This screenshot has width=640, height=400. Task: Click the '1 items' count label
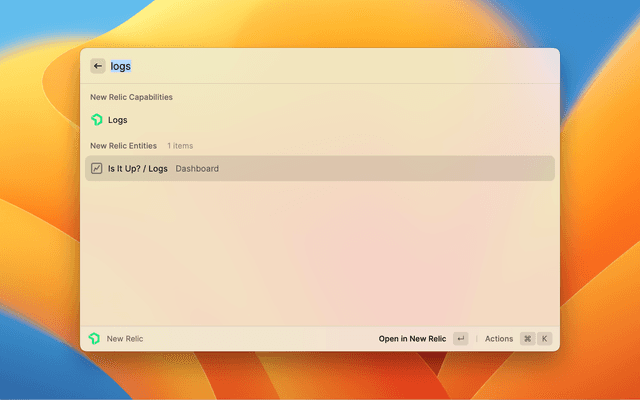181,146
